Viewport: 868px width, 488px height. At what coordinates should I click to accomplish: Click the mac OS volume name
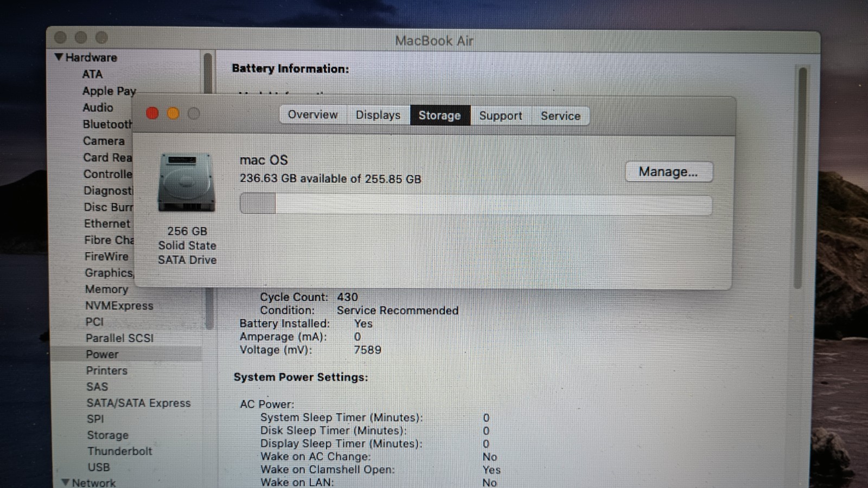pyautogui.click(x=264, y=160)
